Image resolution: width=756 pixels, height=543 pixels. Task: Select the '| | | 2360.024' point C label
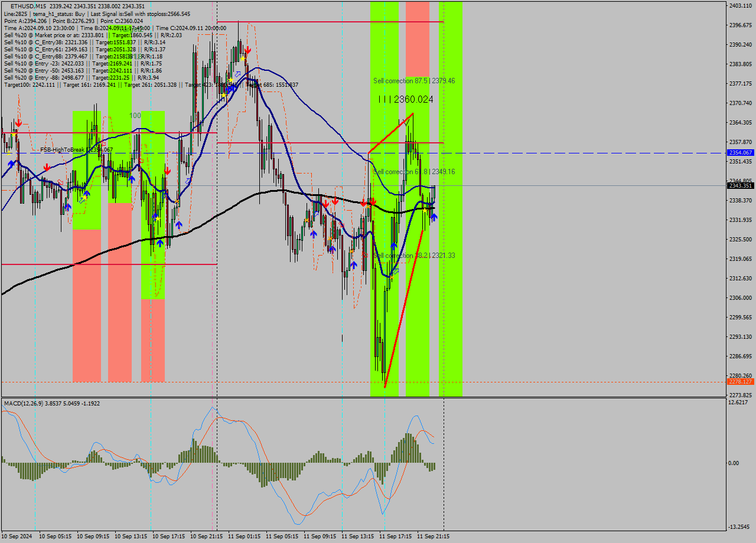point(406,99)
